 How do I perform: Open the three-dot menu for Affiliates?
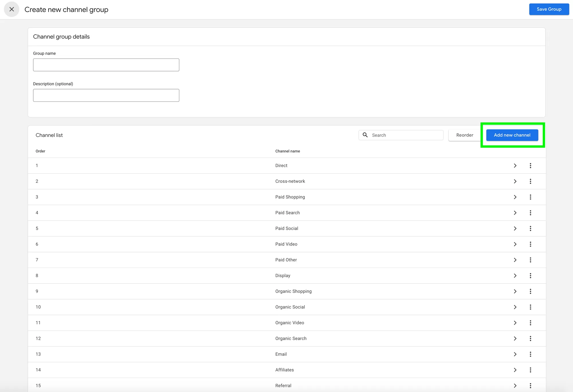point(530,370)
